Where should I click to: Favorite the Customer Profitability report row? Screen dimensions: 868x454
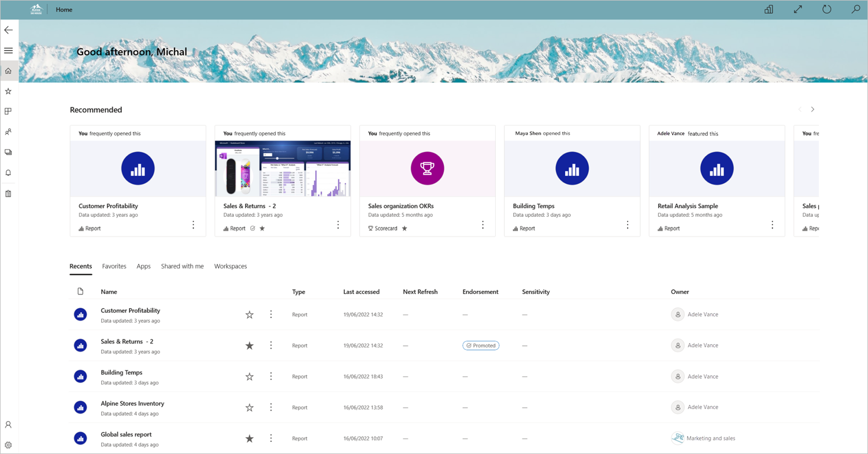(250, 315)
